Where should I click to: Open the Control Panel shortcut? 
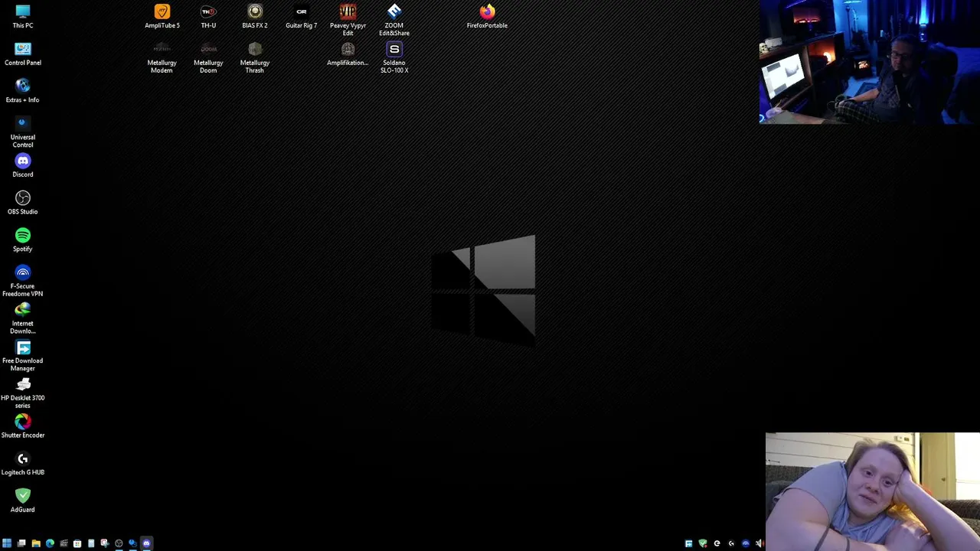click(23, 54)
